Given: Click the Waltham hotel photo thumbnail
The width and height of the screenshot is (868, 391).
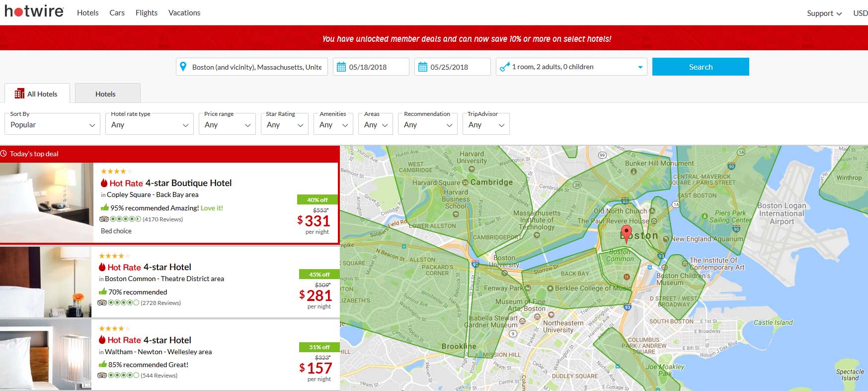Looking at the screenshot, I should [x=46, y=355].
